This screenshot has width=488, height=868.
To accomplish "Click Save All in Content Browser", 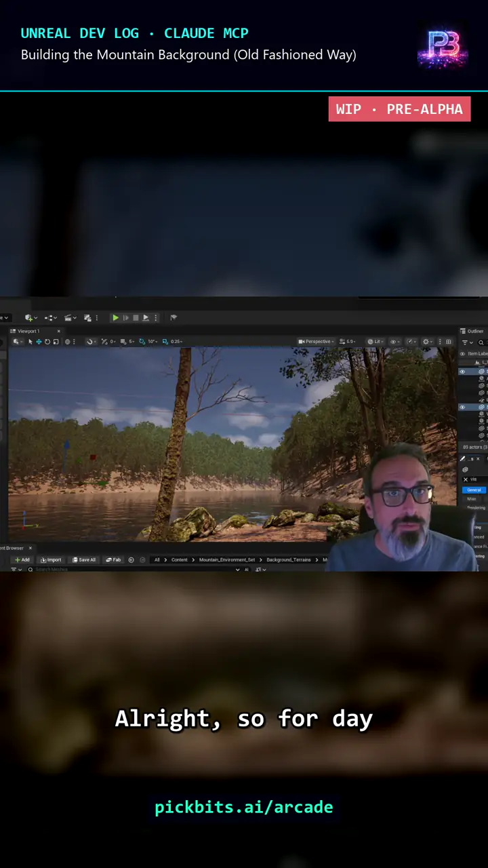I will click(84, 559).
